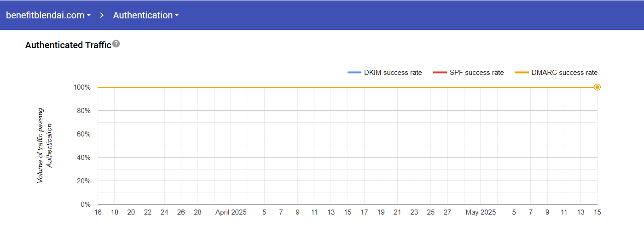Toggle the SPF success rate series
Image resolution: width=644 pixels, height=238 pixels.
pyautogui.click(x=476, y=73)
